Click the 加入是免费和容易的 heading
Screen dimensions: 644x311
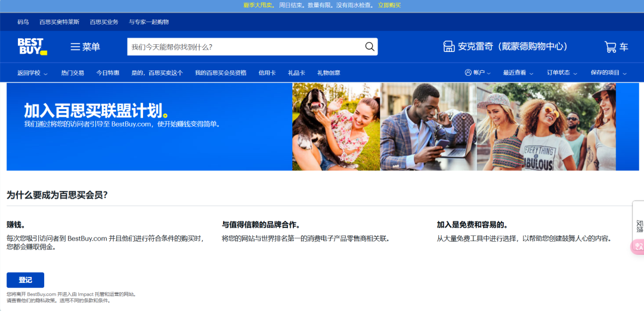(472, 225)
